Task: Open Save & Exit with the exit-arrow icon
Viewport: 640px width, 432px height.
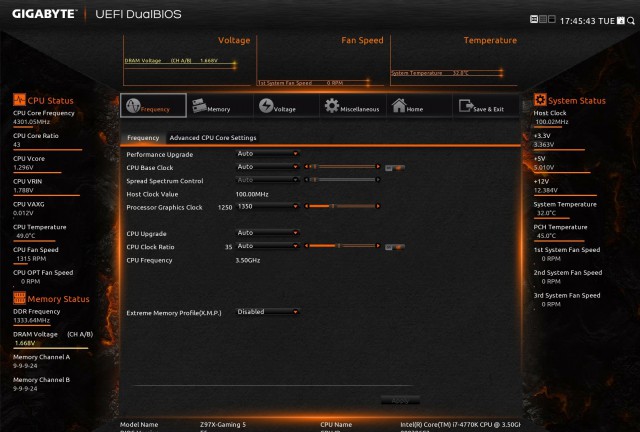Action: 486,106
